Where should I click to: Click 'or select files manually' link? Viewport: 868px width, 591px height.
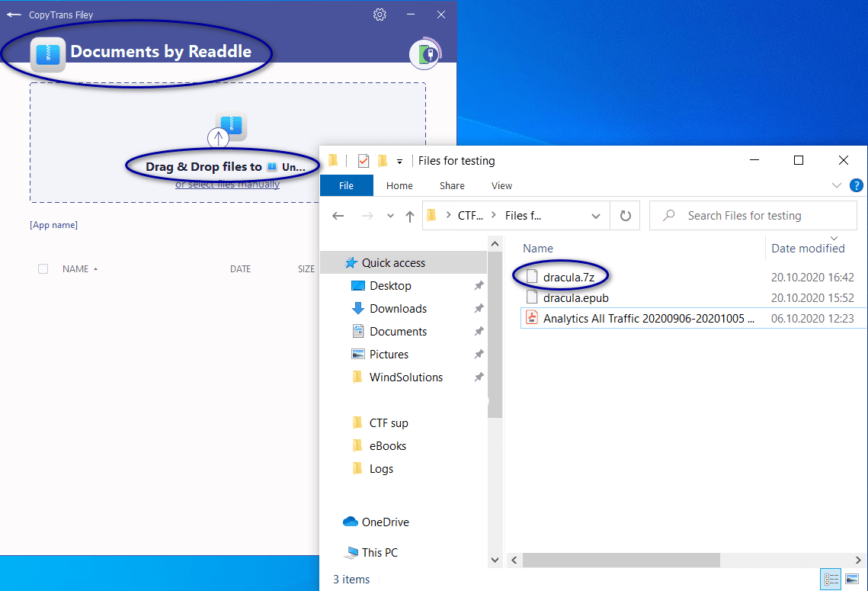(228, 185)
